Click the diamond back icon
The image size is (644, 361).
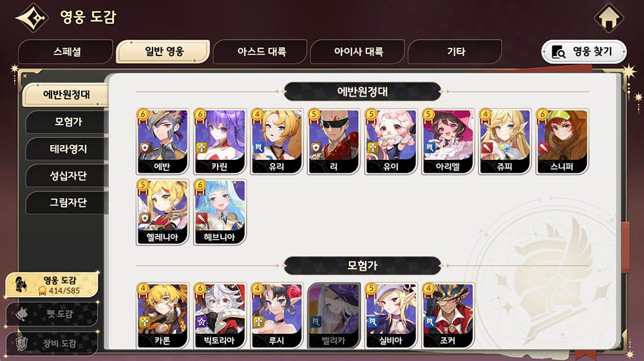(32, 17)
